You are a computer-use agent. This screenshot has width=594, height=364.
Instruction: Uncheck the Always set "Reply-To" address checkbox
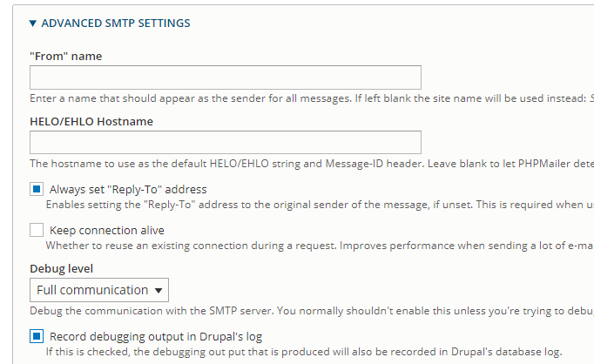tap(37, 189)
